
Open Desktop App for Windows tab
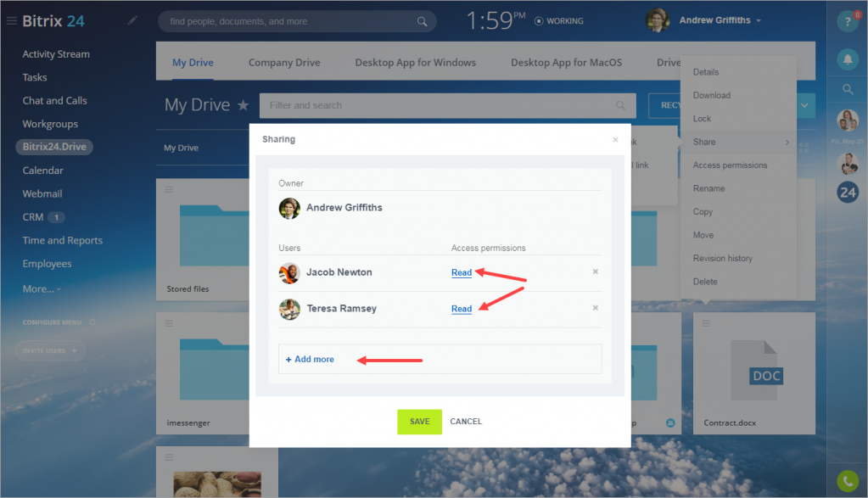click(x=415, y=63)
